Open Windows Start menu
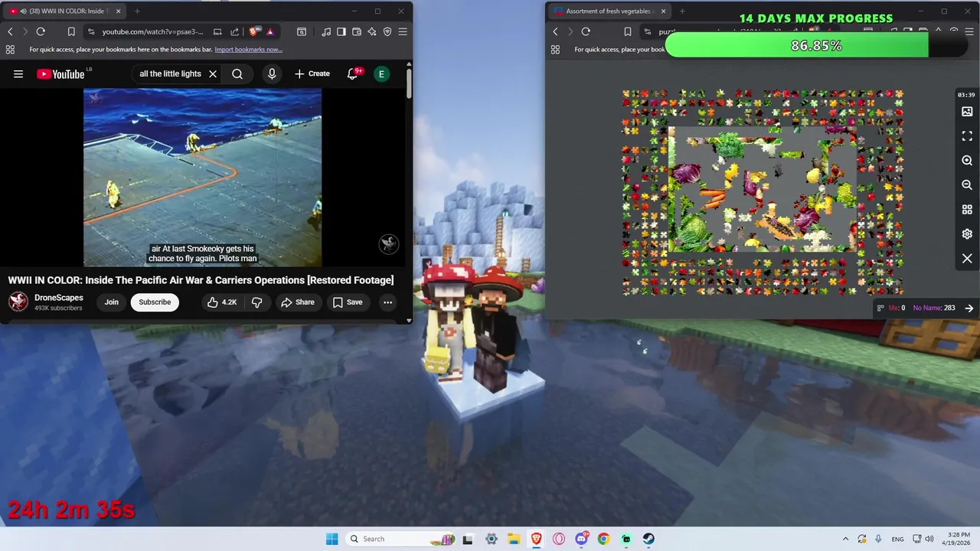 [x=332, y=539]
